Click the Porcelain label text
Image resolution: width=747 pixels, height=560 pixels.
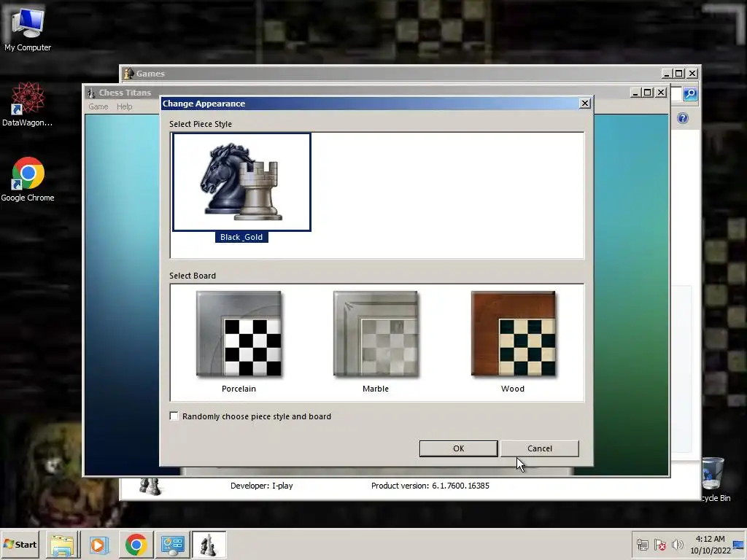[x=239, y=389]
